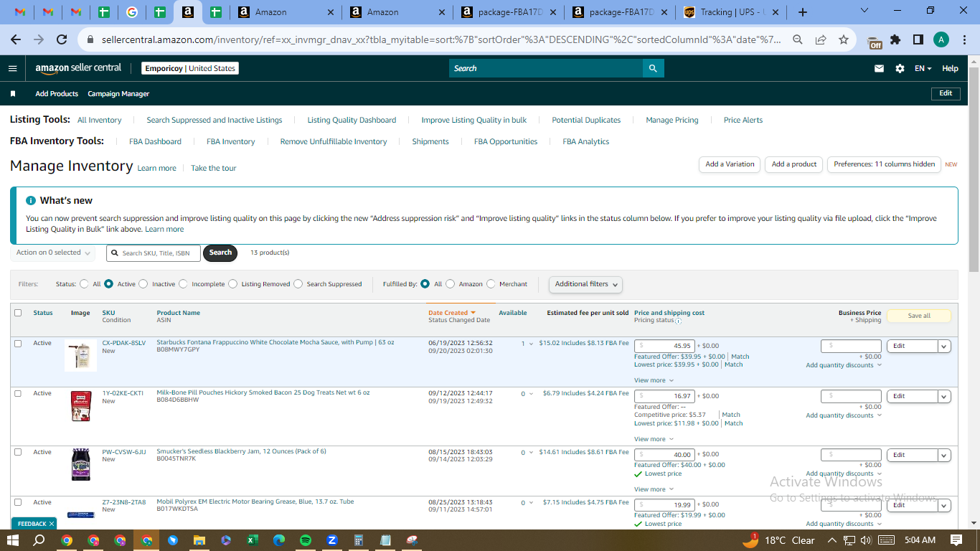980x551 pixels.
Task: Open Microsoft Edge from the taskbar
Action: (x=279, y=540)
